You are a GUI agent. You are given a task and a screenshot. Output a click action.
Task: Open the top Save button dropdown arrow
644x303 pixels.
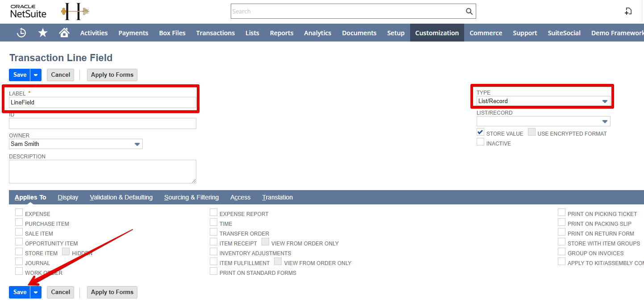(x=36, y=75)
